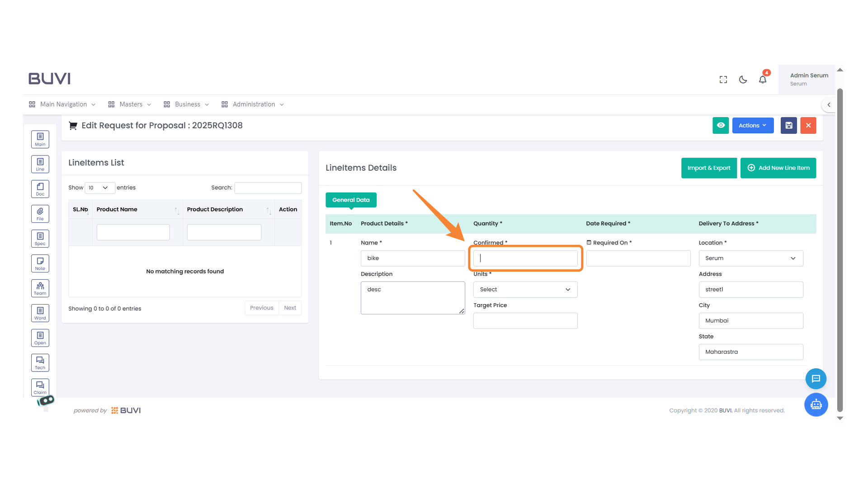Click the Team sidebar icon
This screenshot has width=868, height=488.
[x=40, y=288]
